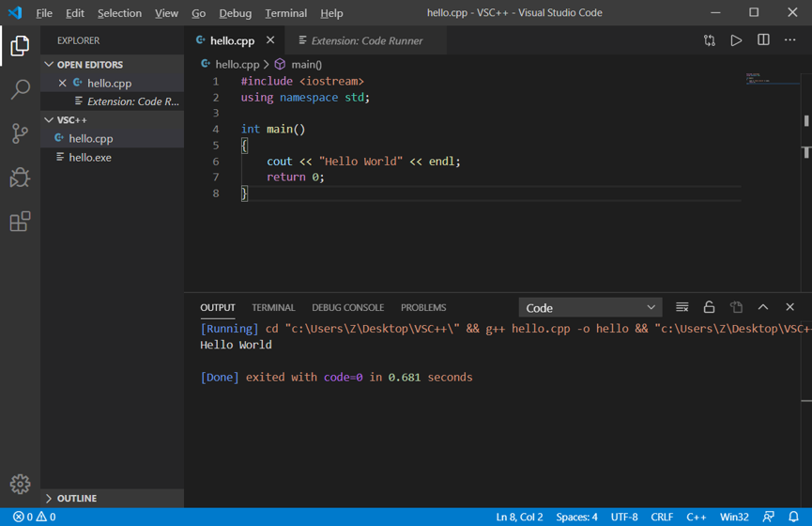
Task: Switch to the Problems panel tab
Action: 423,307
